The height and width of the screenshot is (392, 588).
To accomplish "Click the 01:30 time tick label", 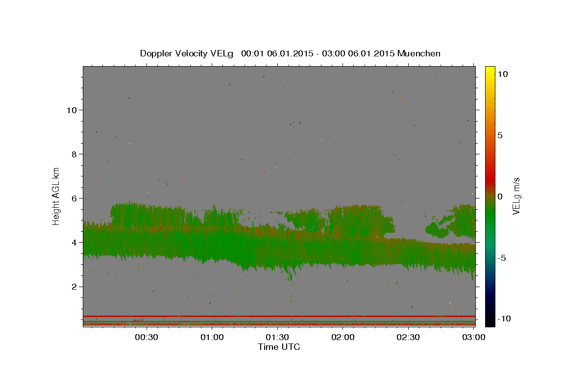I will point(277,338).
